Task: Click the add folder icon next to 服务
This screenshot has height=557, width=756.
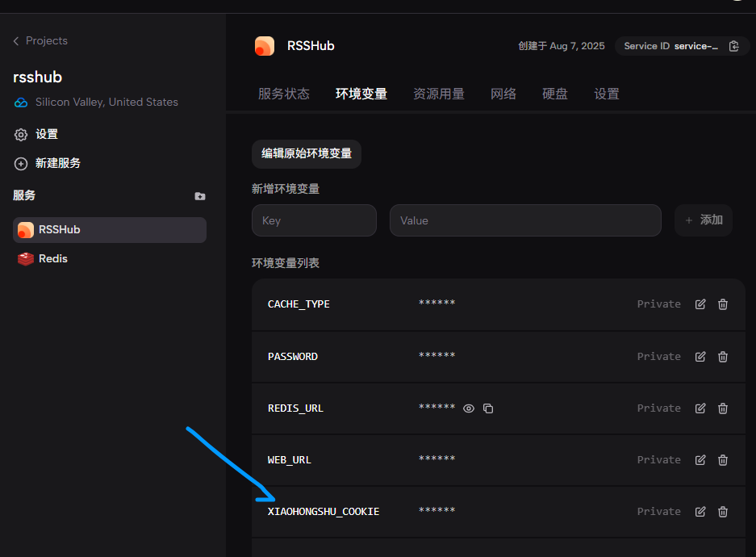Action: [x=200, y=196]
